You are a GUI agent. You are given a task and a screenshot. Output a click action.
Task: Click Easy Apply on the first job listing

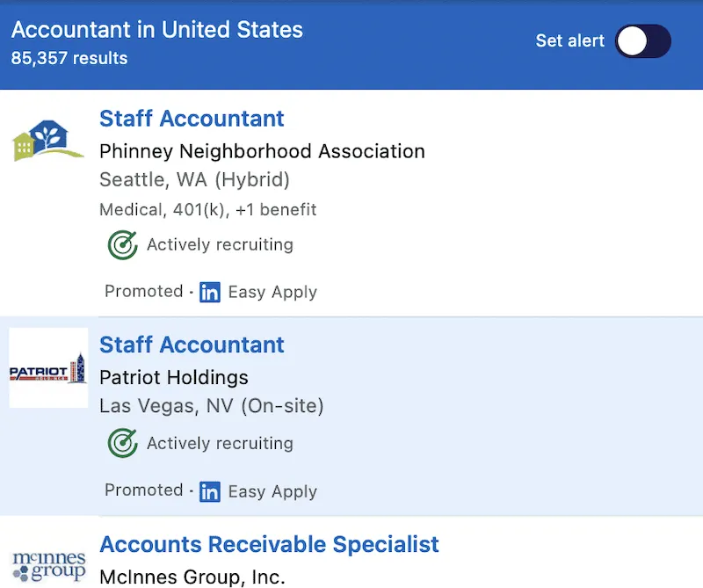pos(272,292)
